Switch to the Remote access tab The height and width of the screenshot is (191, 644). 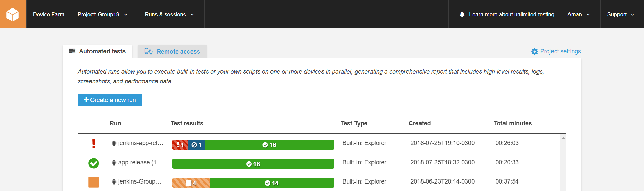coord(172,51)
